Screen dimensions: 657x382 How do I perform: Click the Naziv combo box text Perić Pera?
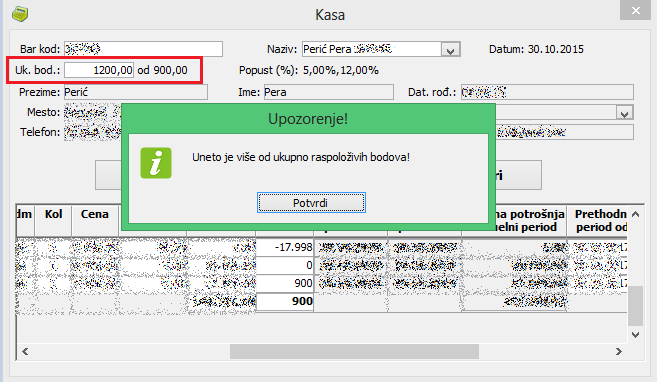point(327,49)
